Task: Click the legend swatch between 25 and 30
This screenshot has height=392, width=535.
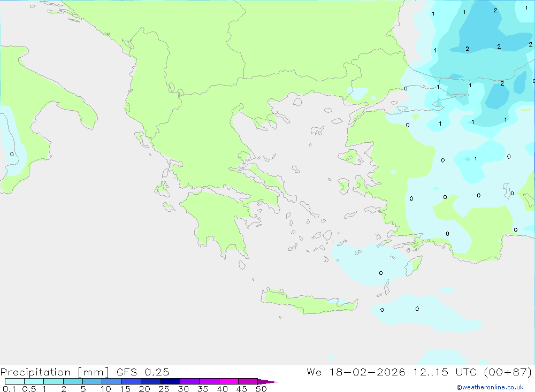Action: pos(170,381)
